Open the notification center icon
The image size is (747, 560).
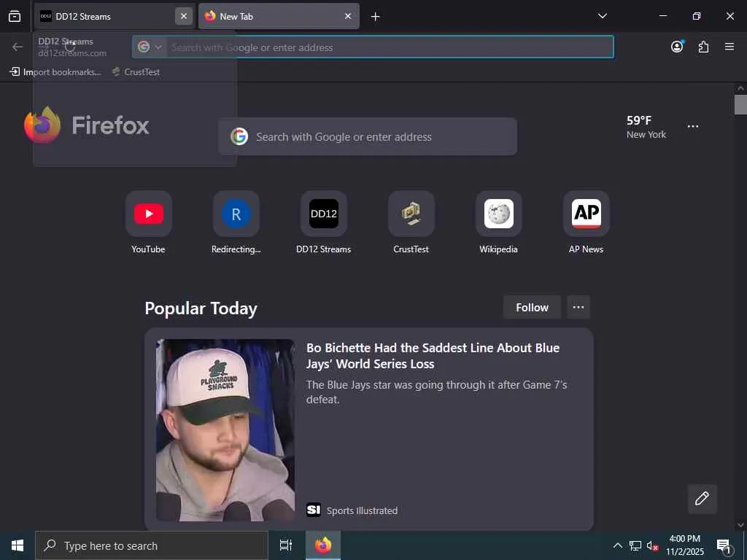(724, 545)
